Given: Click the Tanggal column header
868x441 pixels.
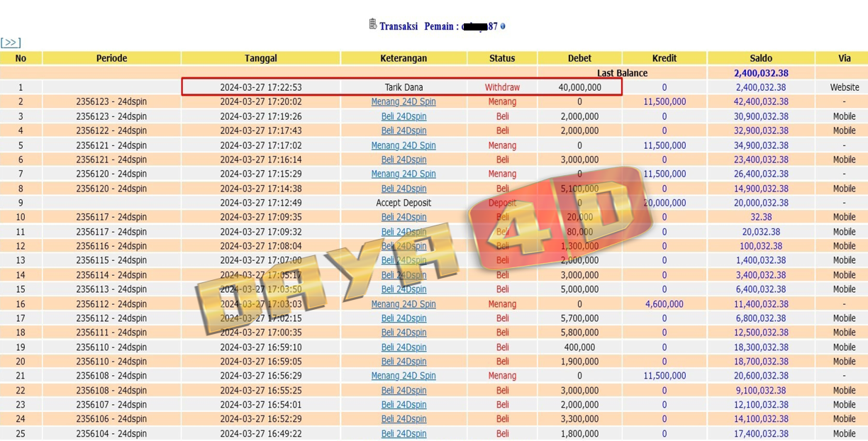Looking at the screenshot, I should (x=260, y=58).
